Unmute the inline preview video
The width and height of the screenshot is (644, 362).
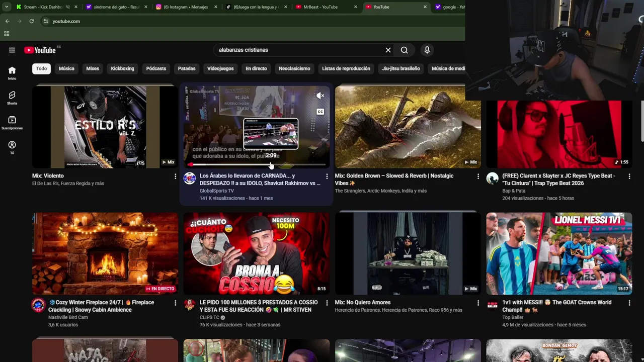pos(320,96)
